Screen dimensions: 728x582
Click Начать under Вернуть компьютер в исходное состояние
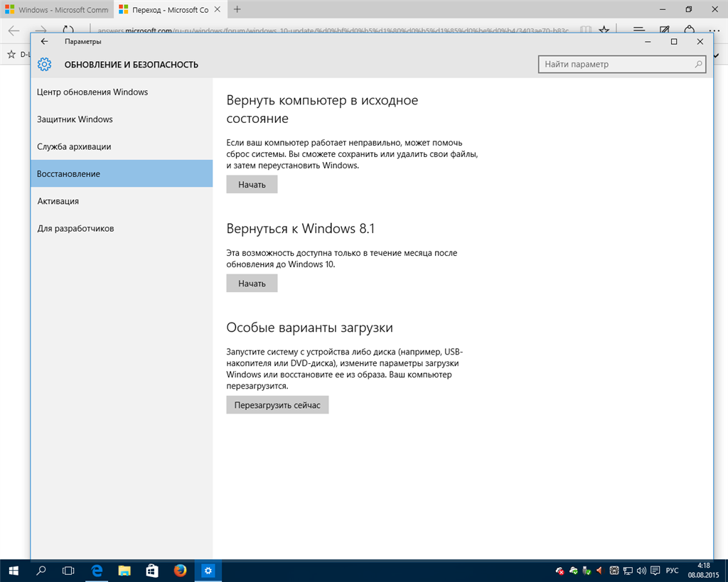pos(252,184)
